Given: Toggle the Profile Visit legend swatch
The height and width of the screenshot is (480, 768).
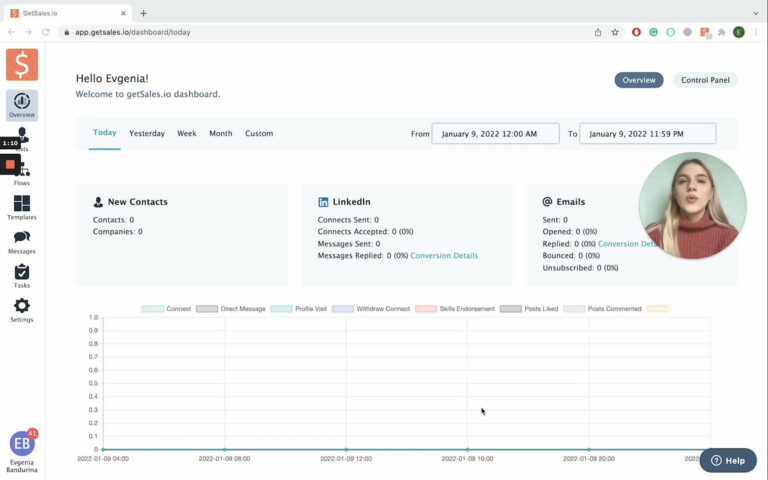Looking at the screenshot, I should [x=281, y=309].
